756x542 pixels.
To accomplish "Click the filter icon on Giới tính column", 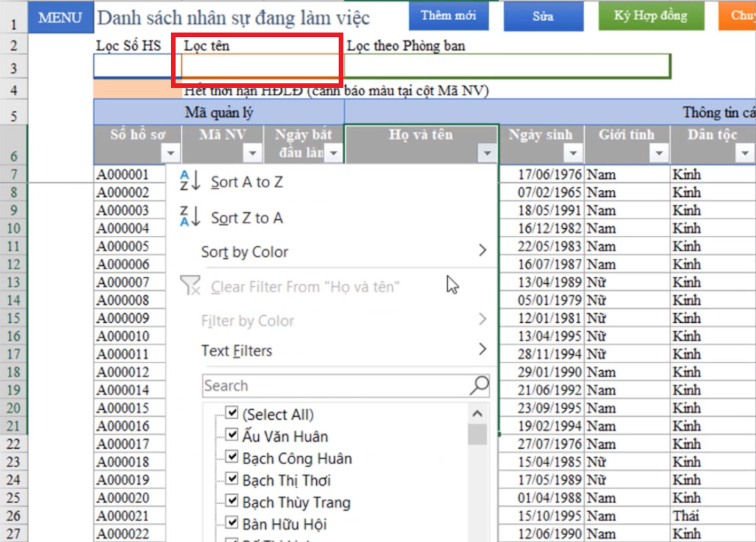I will pyautogui.click(x=658, y=153).
